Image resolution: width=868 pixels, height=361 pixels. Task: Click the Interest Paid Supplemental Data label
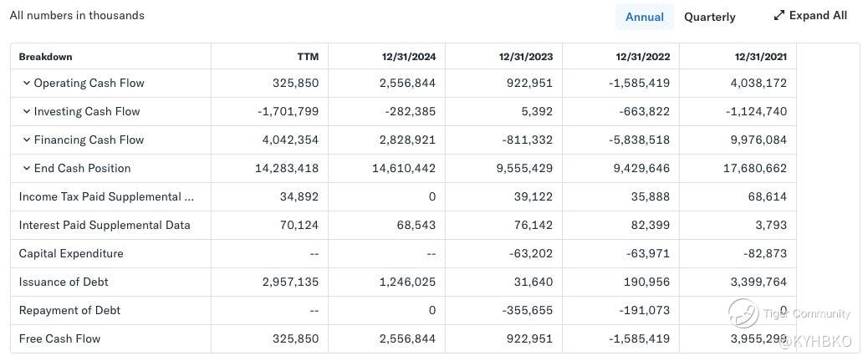click(x=105, y=225)
